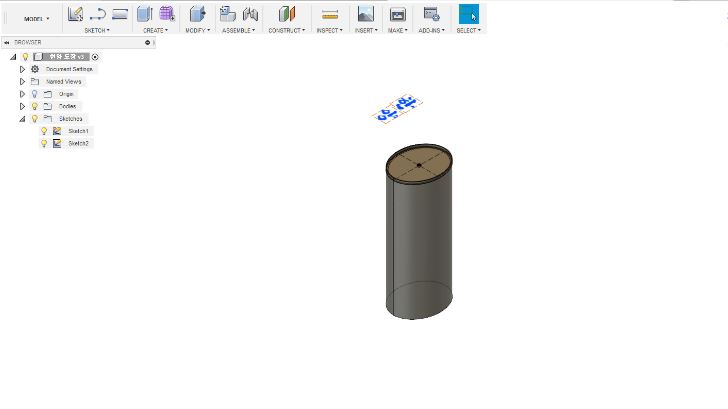The height and width of the screenshot is (409, 728).
Task: Select the Press Pull icon under Modify
Action: click(x=197, y=14)
